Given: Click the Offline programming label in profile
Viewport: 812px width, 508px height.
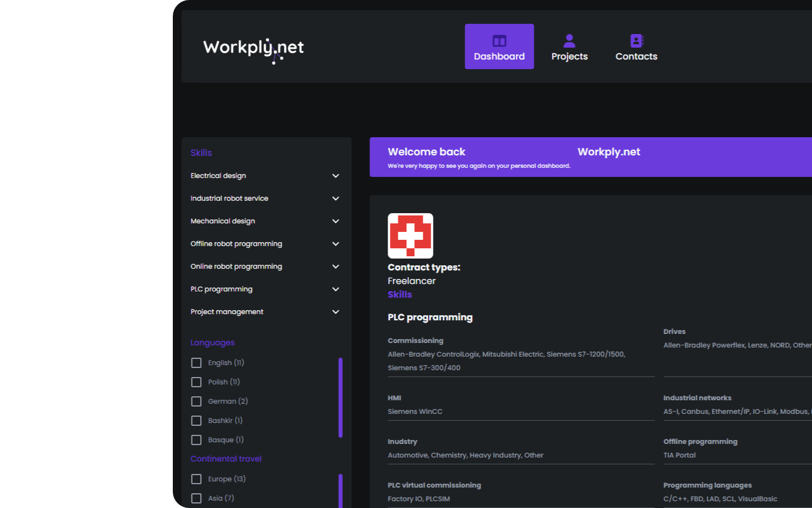Looking at the screenshot, I should tap(700, 442).
